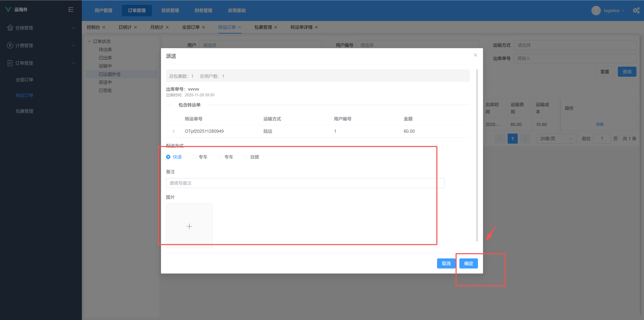Viewport: 644px width, 320px height.
Task: Click the 备注 remarks input field
Action: pos(305,183)
